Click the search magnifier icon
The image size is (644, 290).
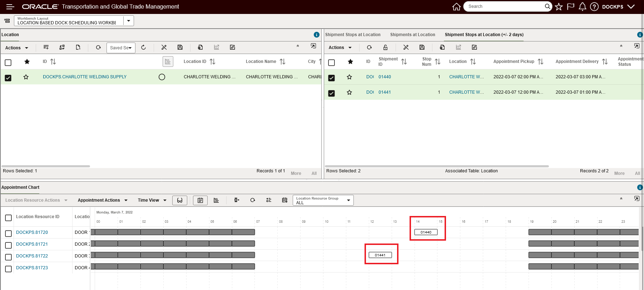(x=548, y=6)
